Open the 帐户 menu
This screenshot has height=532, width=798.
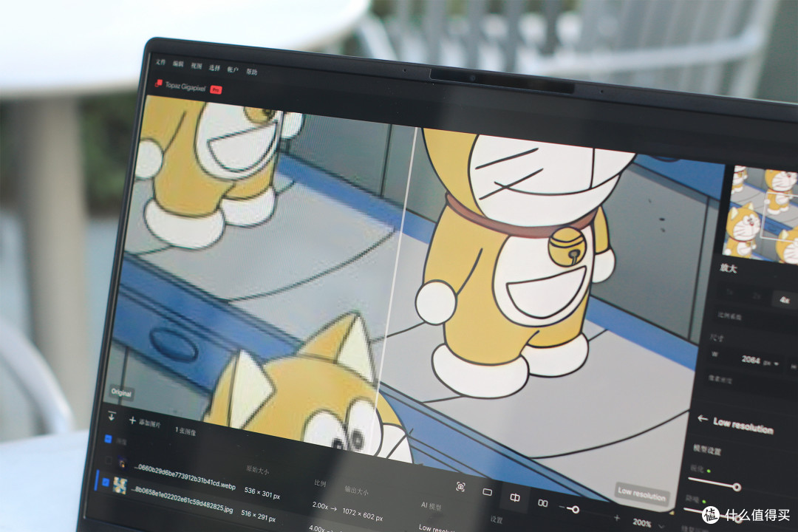(x=233, y=69)
